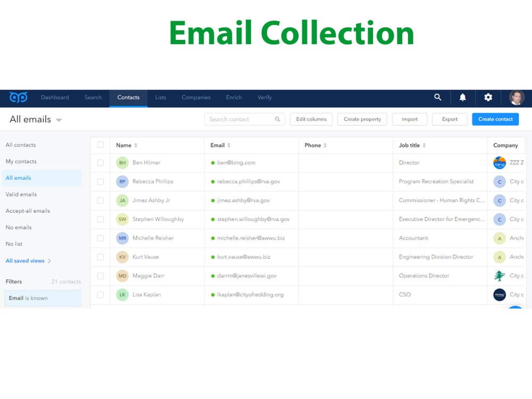This screenshot has height=399, width=532.
Task: Select Ben Hilmer row checkbox
Action: [x=101, y=163]
